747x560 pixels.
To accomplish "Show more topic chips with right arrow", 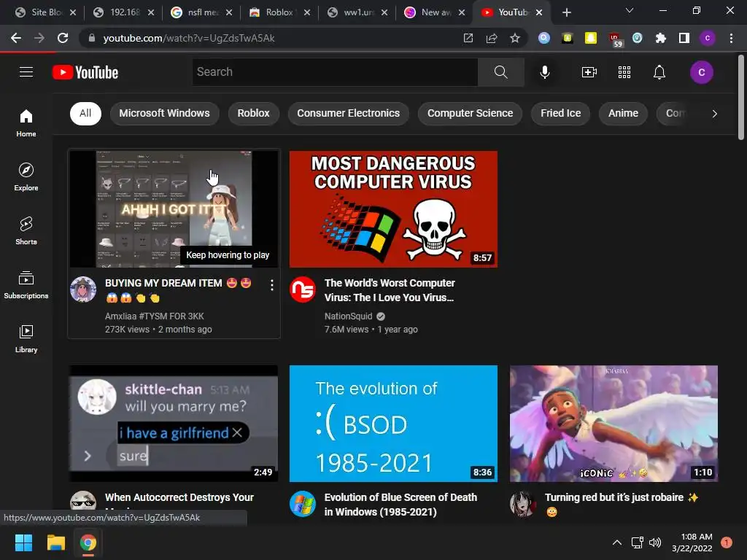I will [714, 113].
